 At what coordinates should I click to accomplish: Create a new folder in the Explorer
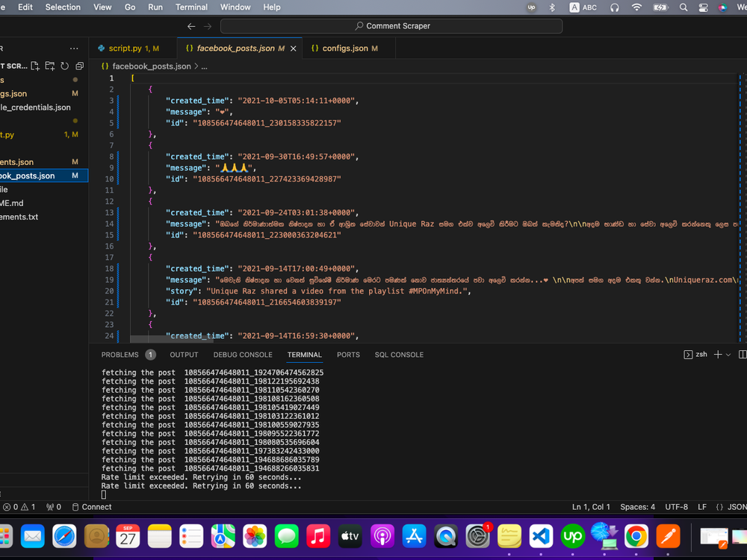(50, 67)
